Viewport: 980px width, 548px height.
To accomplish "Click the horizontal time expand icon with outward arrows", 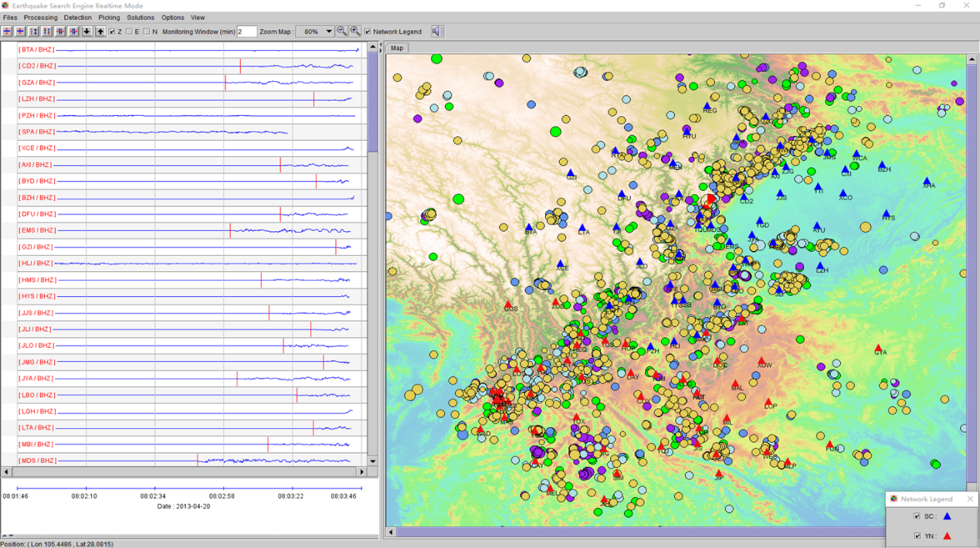I will [x=60, y=32].
